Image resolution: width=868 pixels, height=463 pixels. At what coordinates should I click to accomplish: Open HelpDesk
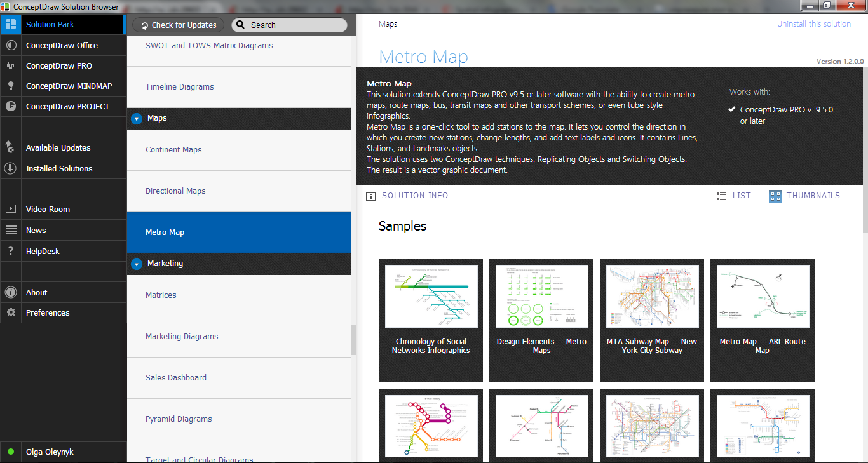point(62,252)
